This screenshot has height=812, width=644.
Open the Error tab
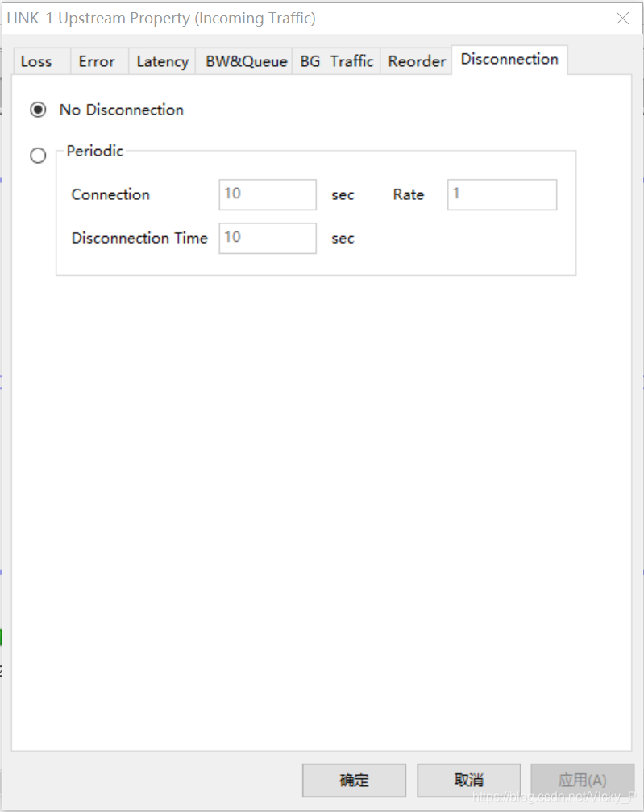point(99,61)
